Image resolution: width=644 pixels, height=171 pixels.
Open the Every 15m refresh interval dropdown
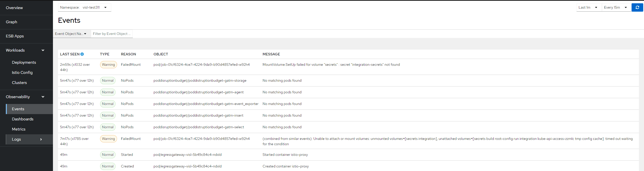point(616,8)
